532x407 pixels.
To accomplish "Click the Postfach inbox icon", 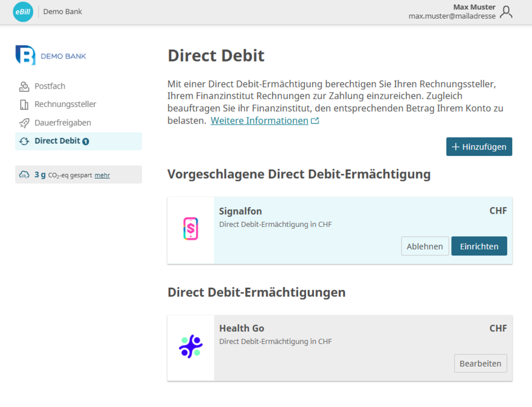I will (x=24, y=86).
